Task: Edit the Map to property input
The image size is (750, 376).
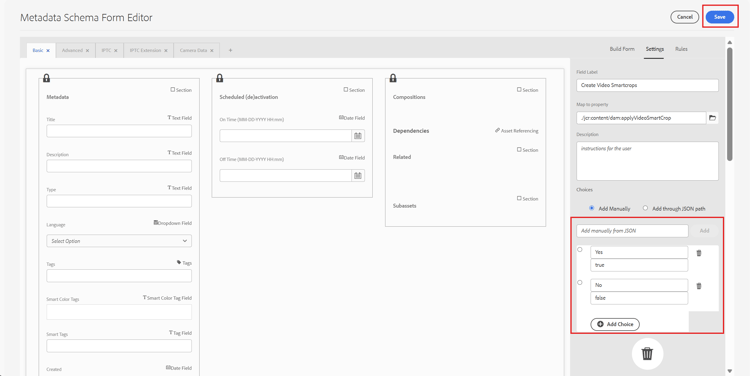Action: [641, 118]
